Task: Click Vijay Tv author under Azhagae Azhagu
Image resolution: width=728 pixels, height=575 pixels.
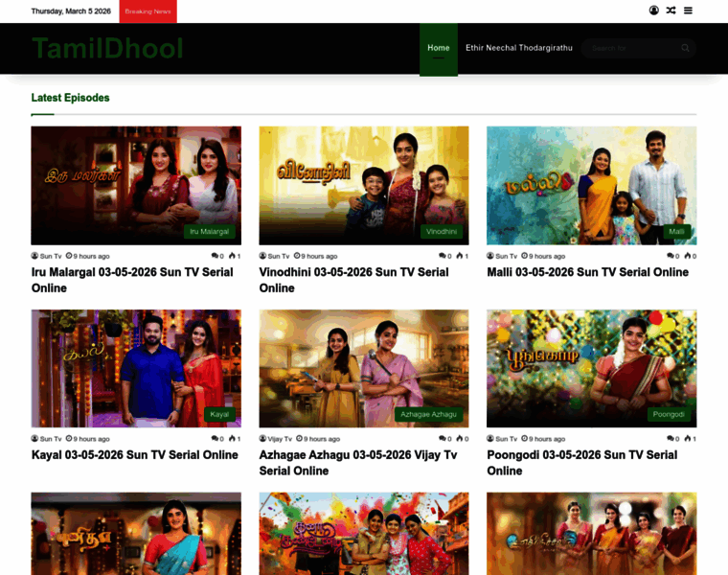Action: pos(275,439)
